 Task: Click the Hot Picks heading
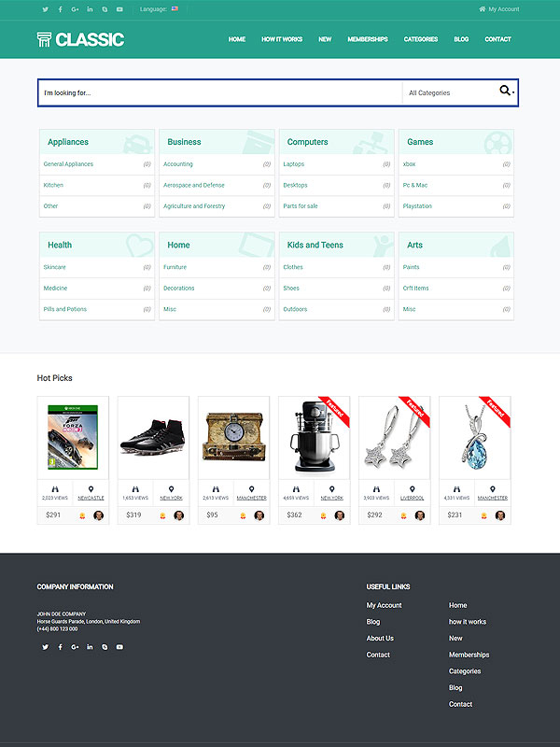pyautogui.click(x=55, y=378)
